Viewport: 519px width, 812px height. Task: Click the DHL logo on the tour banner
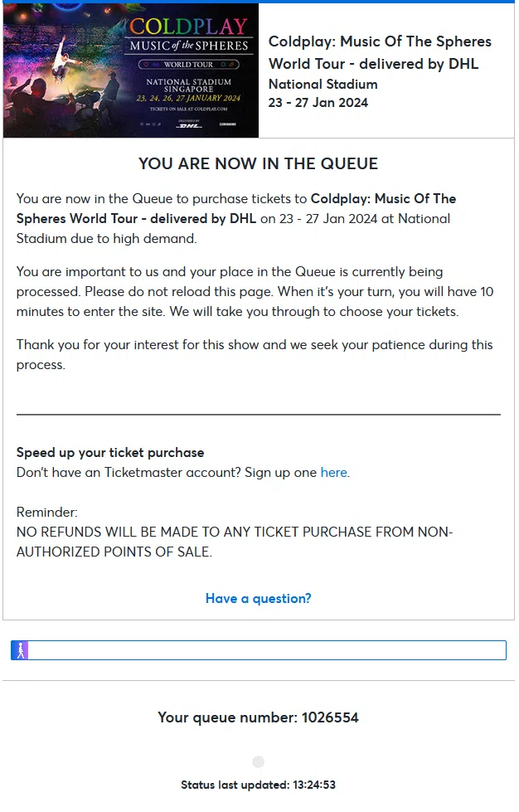pyautogui.click(x=190, y=125)
